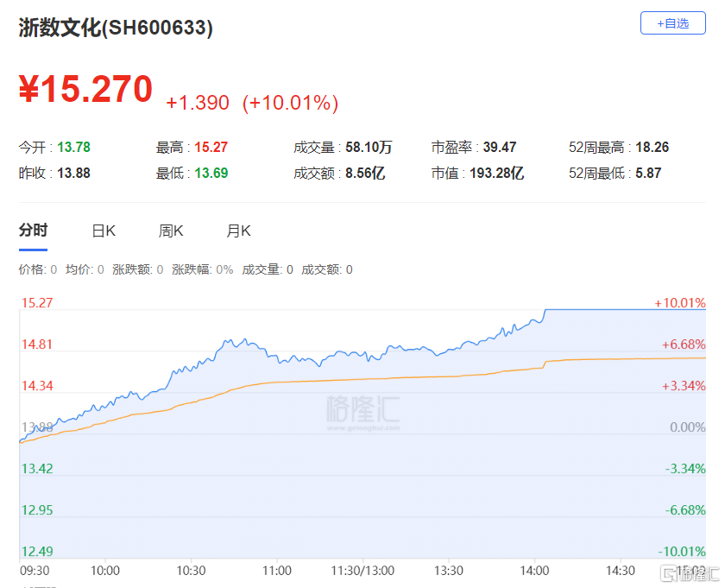725x588 pixels.
Task: Click 成交额 value 8.56亿
Action: click(x=365, y=173)
